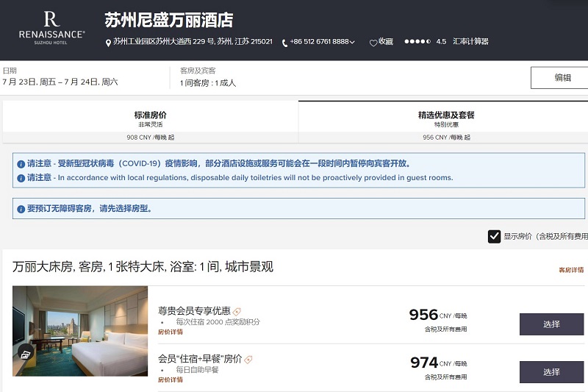Open 房价详情 under 尊贵会员专享优惠
The width and height of the screenshot is (588, 392).
[171, 332]
